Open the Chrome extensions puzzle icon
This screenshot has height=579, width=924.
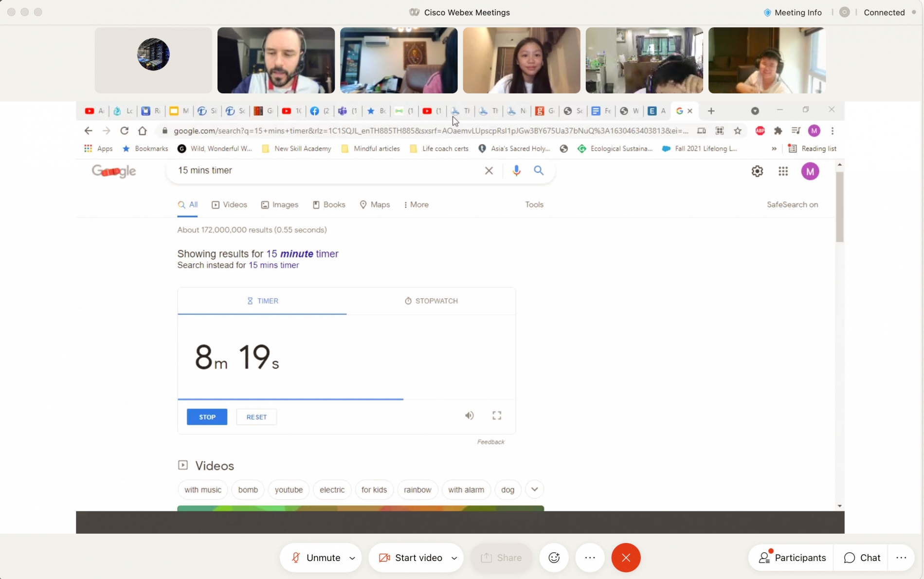(x=778, y=131)
